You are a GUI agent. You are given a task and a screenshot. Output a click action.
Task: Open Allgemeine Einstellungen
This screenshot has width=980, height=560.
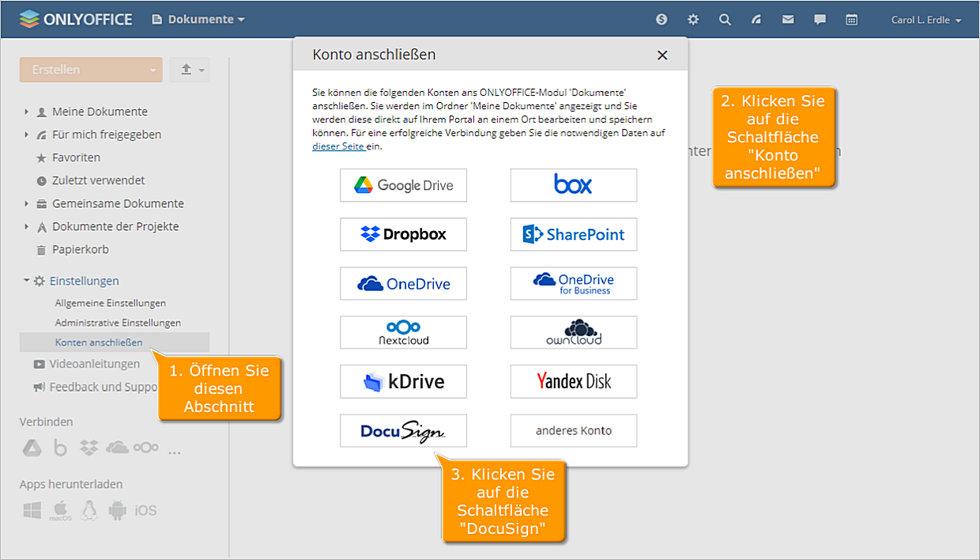coord(111,303)
